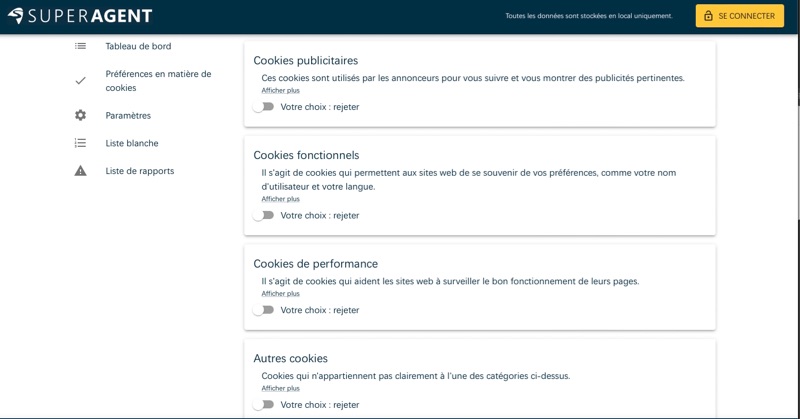
Task: Click the checkmark icon for cookie preferences
Action: (x=80, y=81)
